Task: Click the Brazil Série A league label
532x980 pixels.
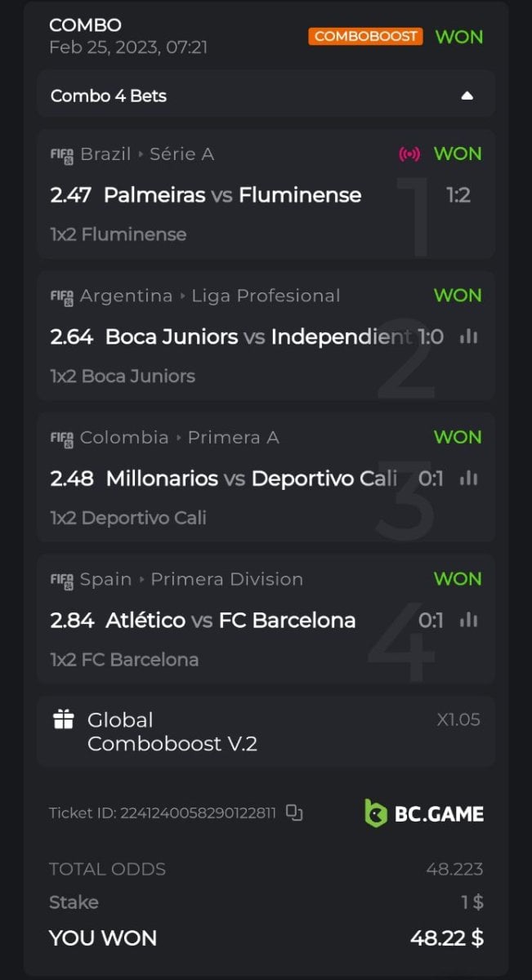Action: (147, 154)
